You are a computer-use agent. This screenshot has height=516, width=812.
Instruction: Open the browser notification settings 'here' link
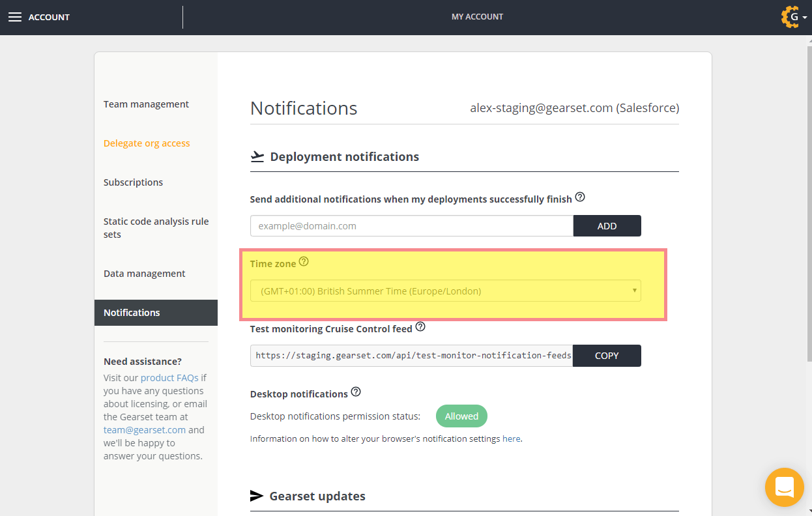[511, 439]
